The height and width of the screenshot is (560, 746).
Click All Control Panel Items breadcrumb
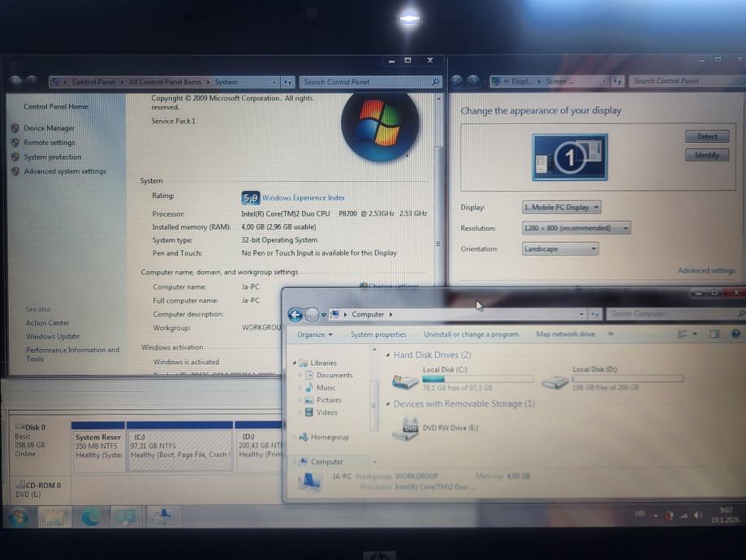(x=165, y=82)
